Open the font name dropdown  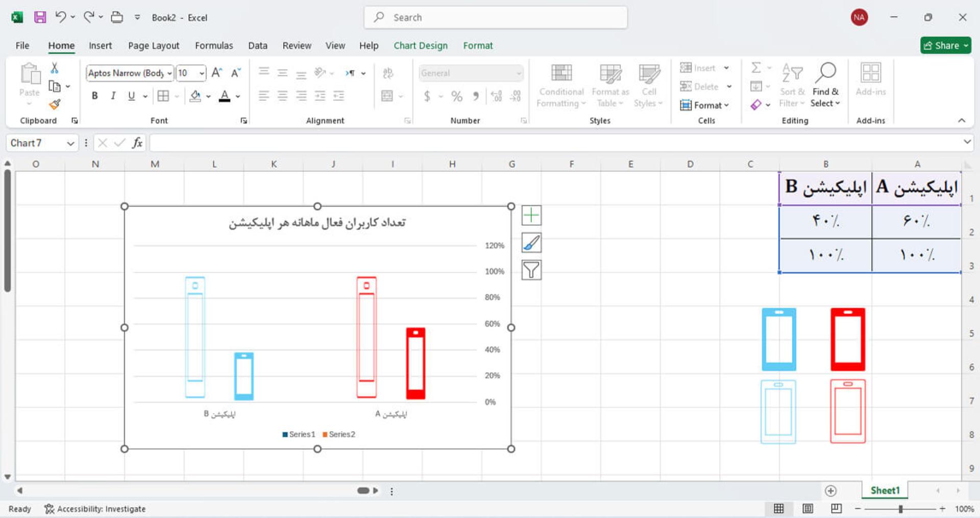169,73
